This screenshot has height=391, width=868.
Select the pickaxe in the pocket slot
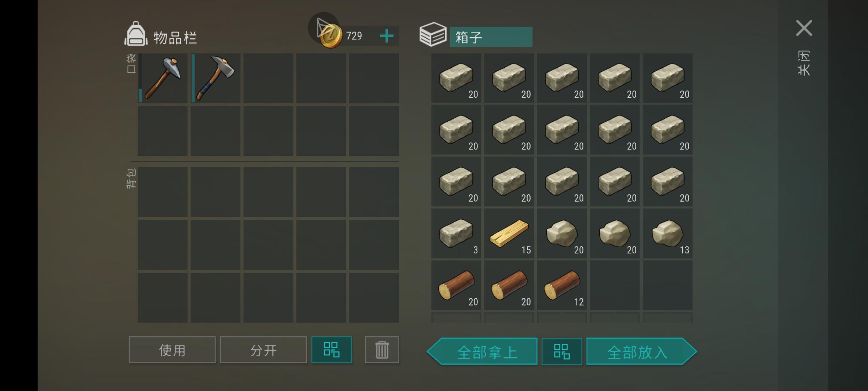coord(163,78)
